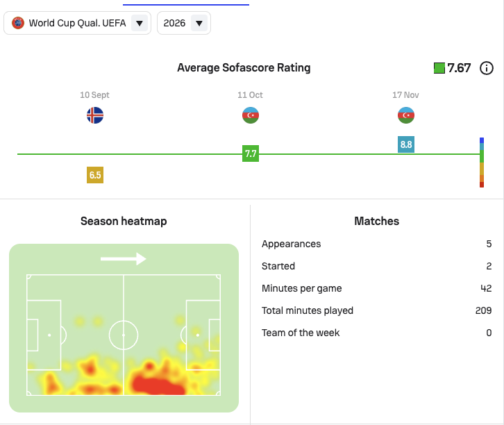Click the season heatmap pitch
The width and height of the screenshot is (504, 425).
click(x=124, y=335)
